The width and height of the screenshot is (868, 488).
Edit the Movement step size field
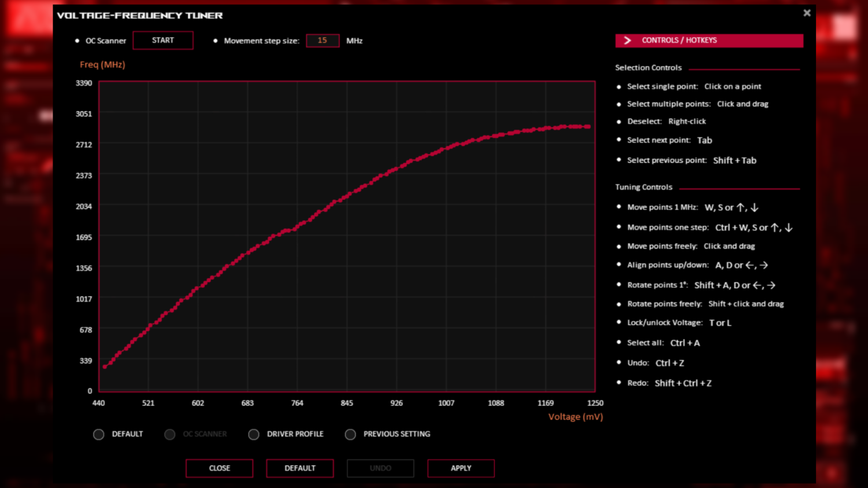tap(322, 41)
